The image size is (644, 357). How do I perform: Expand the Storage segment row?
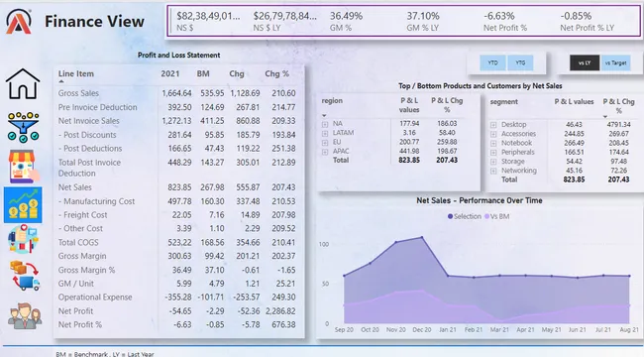tap(493, 162)
